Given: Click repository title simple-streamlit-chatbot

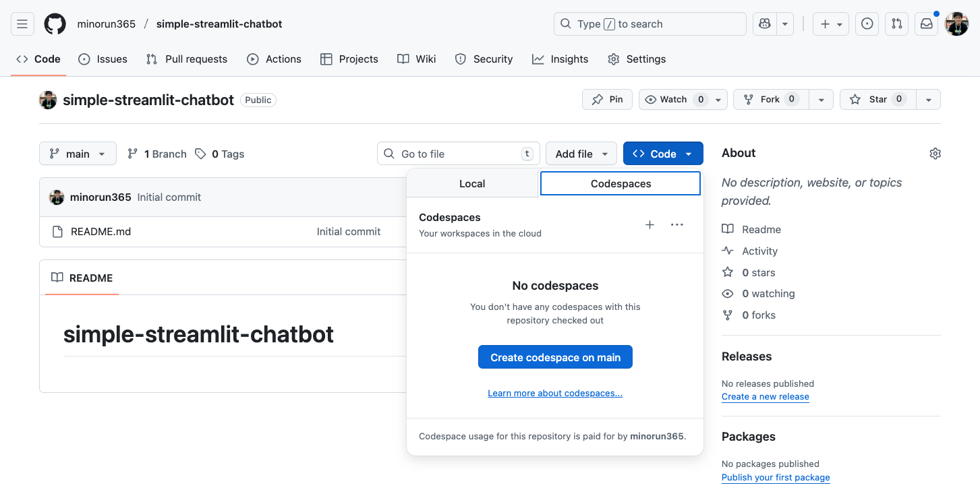Looking at the screenshot, I should tap(148, 100).
